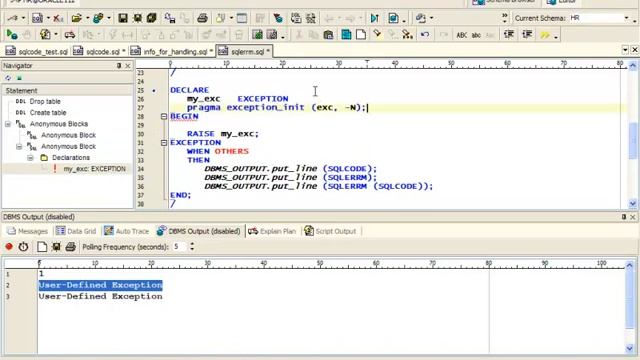640x360 pixels.
Task: Click highlighted User-Defined Exception output line
Action: (100, 285)
